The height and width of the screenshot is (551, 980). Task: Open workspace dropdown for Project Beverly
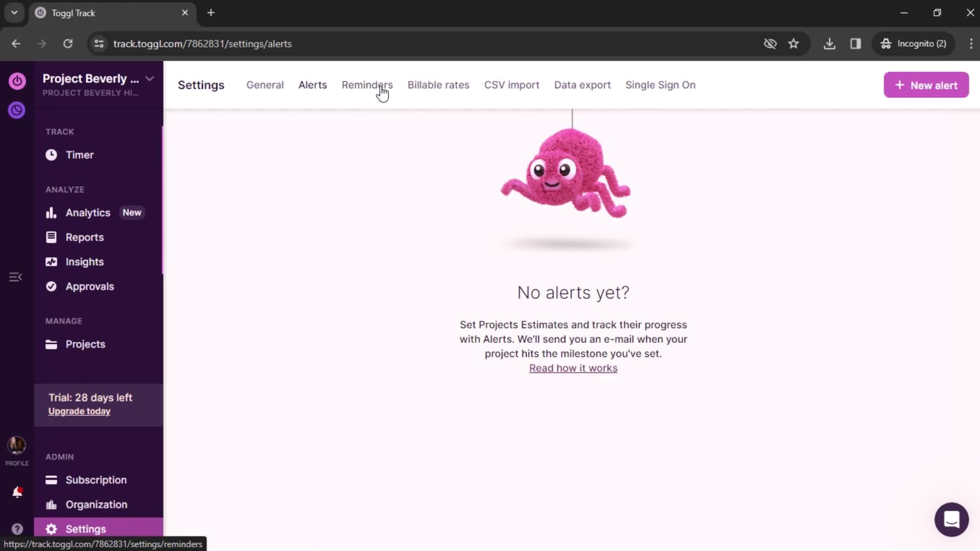click(x=150, y=79)
